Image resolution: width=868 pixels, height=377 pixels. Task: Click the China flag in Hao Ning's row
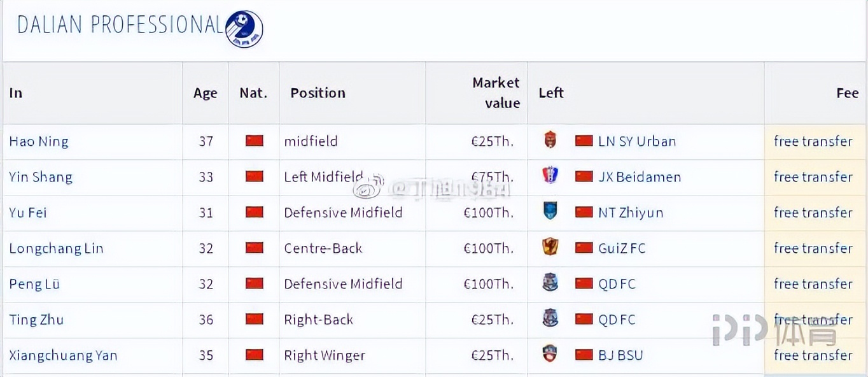pyautogui.click(x=255, y=141)
